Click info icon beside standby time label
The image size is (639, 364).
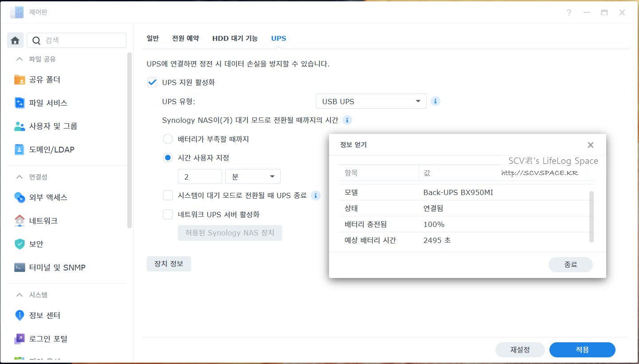tap(347, 120)
